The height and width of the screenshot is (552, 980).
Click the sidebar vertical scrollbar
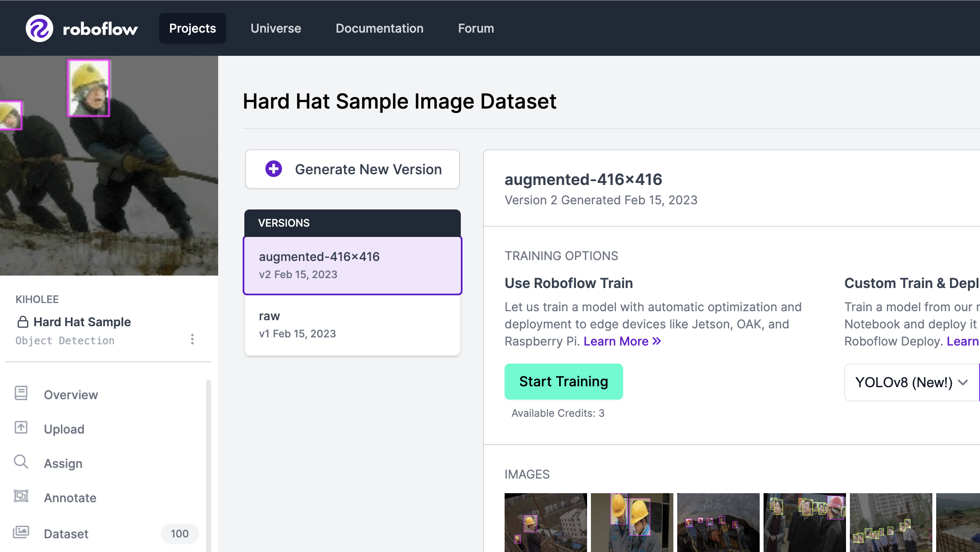209,464
